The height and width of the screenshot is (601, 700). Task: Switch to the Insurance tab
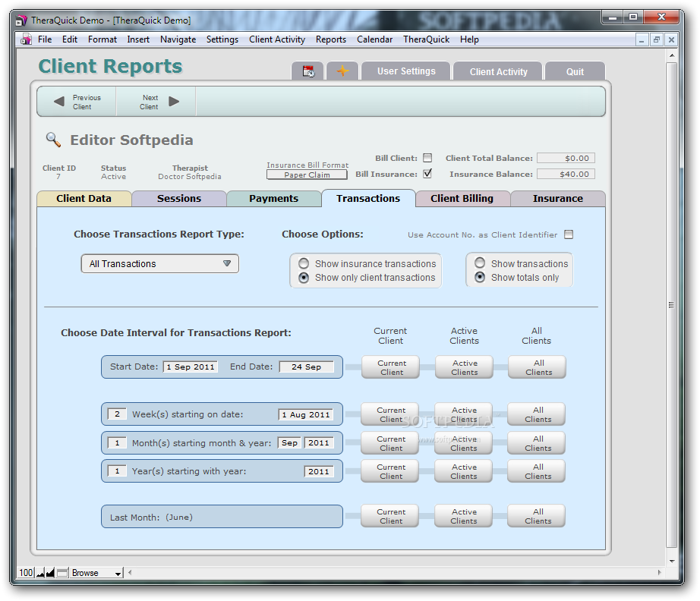(x=557, y=199)
